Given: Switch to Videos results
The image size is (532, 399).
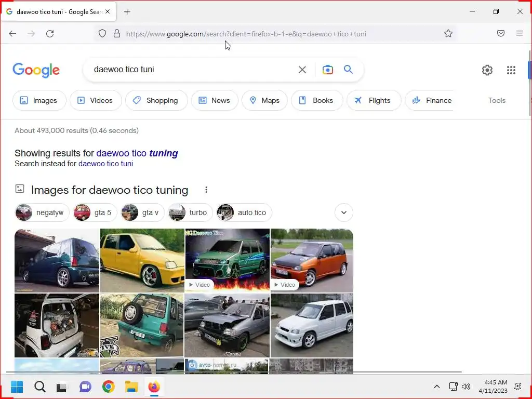Looking at the screenshot, I should [x=96, y=100].
